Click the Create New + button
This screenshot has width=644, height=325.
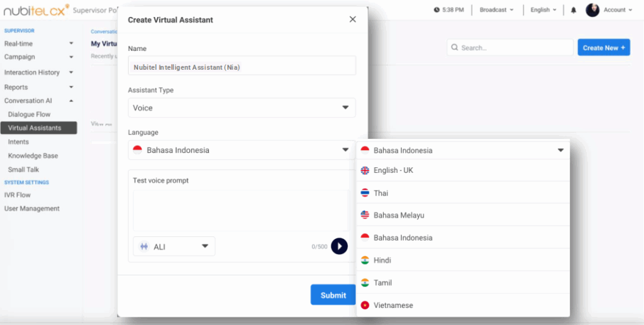click(604, 48)
